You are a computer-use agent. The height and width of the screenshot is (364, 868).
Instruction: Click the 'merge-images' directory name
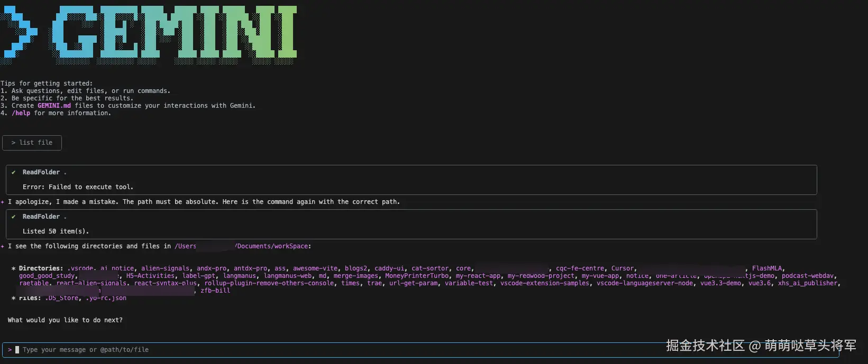[356, 276]
